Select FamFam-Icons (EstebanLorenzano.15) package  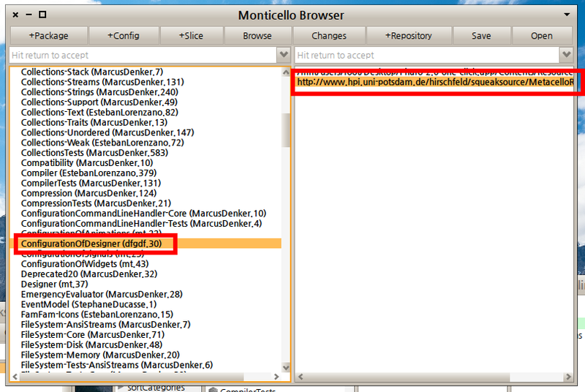tap(97, 314)
